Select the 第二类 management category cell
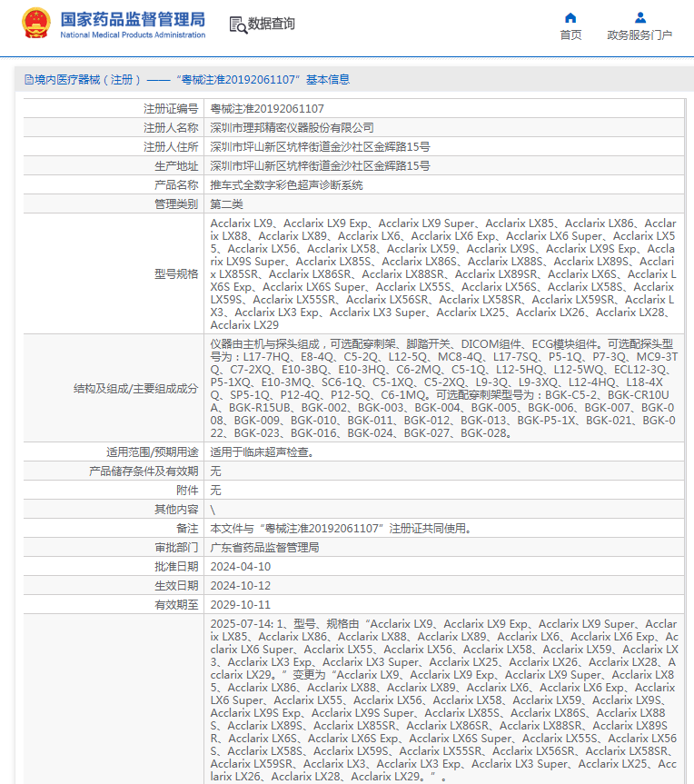This screenshot has height=784, width=694. (x=227, y=204)
